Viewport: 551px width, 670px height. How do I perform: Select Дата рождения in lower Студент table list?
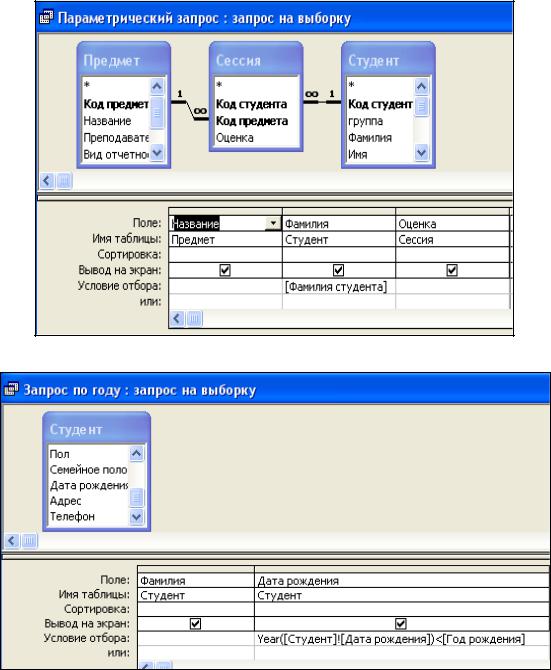(x=88, y=485)
